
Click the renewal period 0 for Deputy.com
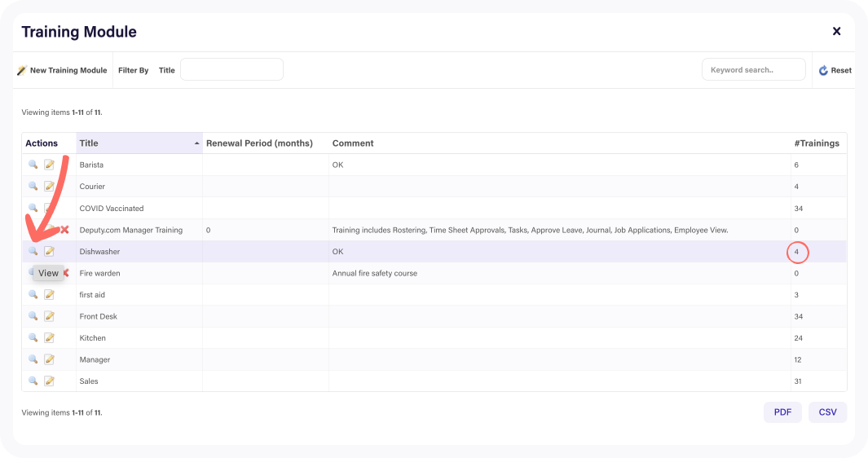point(208,230)
